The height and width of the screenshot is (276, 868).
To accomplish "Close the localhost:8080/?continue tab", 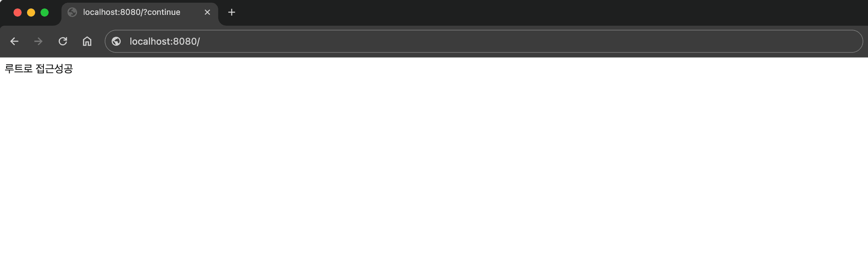I will pyautogui.click(x=207, y=12).
